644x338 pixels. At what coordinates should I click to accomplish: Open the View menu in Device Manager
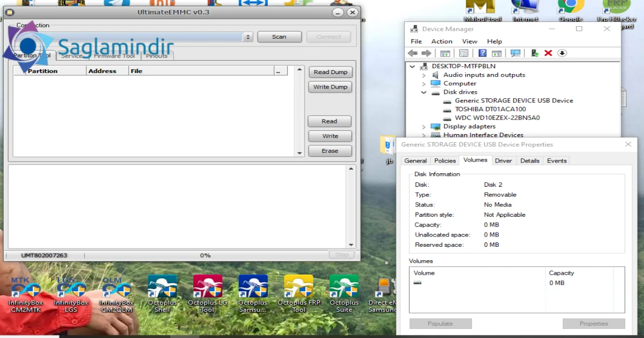point(470,41)
